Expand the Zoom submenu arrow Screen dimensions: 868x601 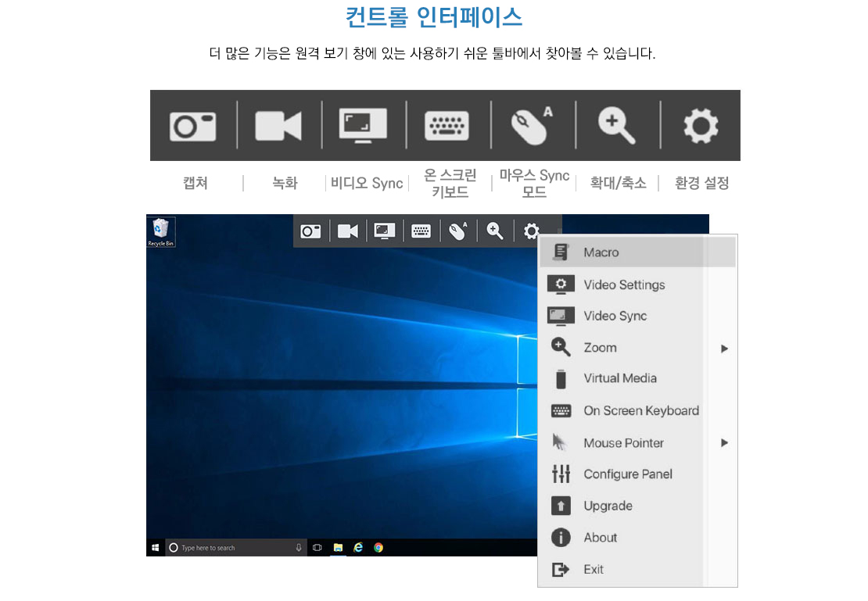[724, 349]
